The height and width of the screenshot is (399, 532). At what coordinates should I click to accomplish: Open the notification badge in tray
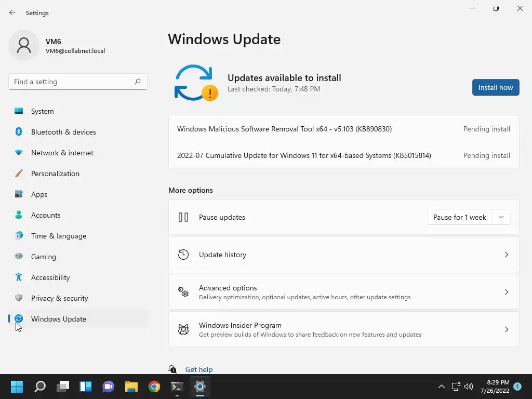pyautogui.click(x=517, y=387)
